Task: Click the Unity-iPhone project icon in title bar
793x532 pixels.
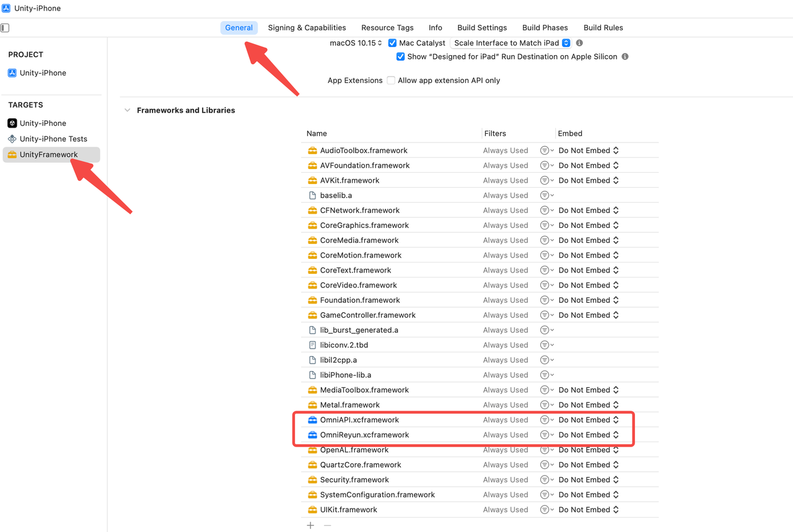Action: pos(6,9)
